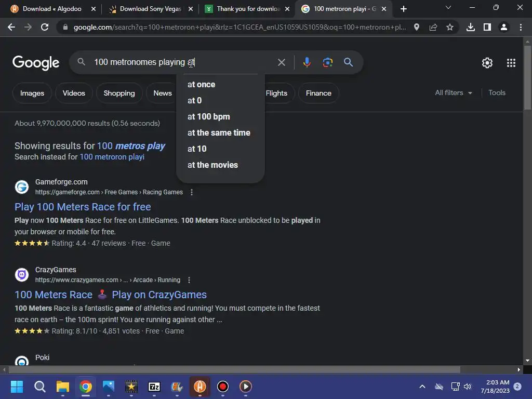Filter results by Videos
Screen dimensions: 532x399
coord(74,93)
